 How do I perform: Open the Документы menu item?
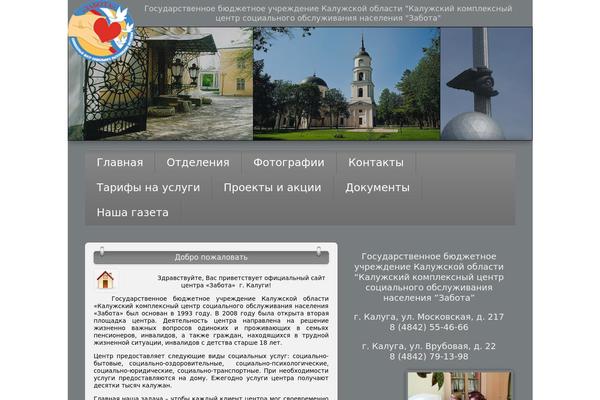pos(377,188)
